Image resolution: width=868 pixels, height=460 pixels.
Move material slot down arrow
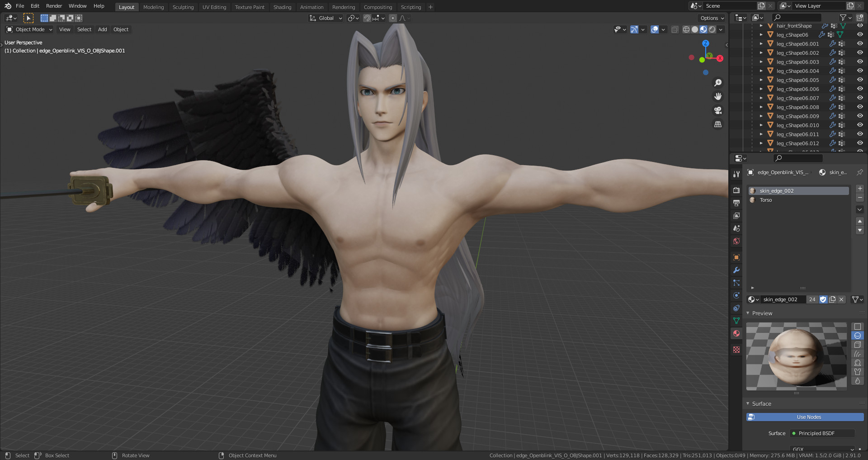[x=860, y=230]
